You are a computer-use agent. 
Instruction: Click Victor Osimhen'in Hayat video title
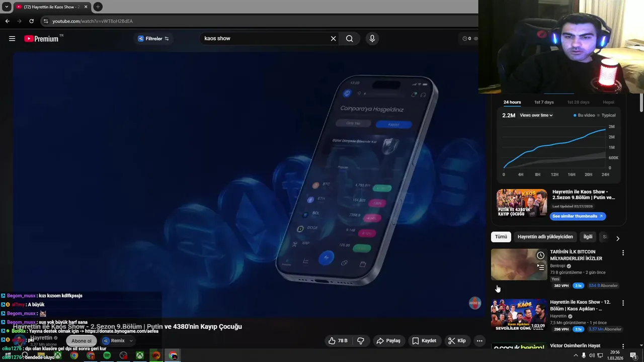pyautogui.click(x=575, y=346)
